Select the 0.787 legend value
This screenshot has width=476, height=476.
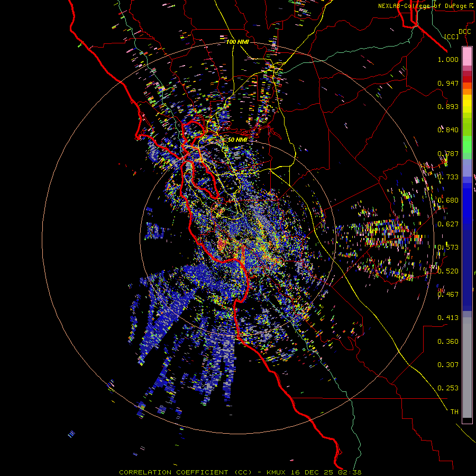pyautogui.click(x=448, y=153)
